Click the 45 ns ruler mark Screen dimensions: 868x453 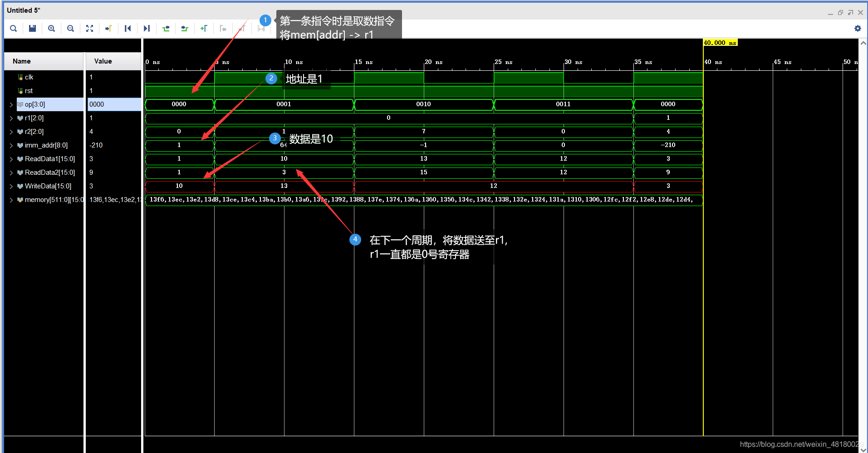click(783, 62)
